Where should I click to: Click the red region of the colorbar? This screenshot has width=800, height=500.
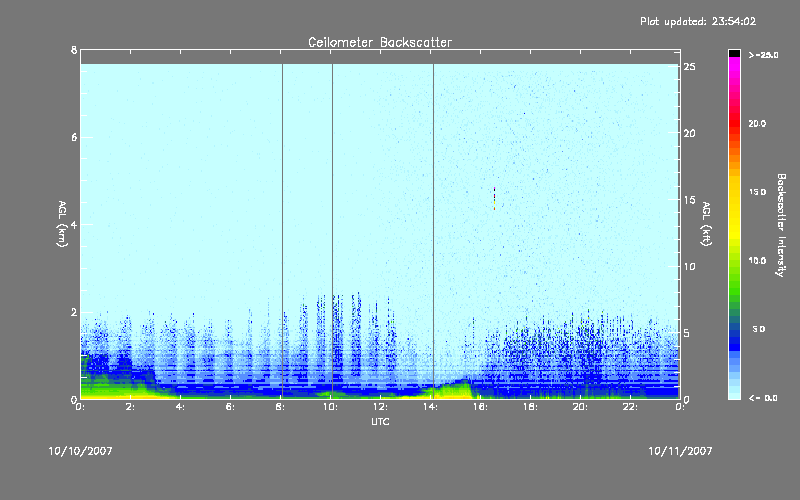[734, 122]
